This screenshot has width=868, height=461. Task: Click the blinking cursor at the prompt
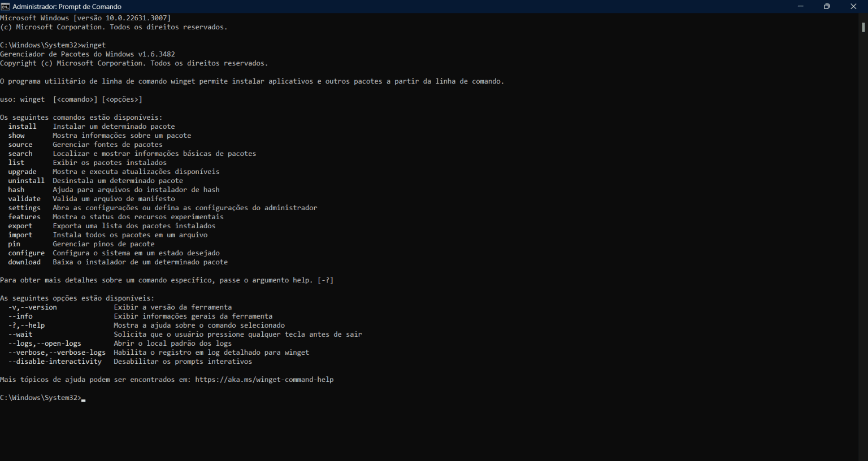(x=83, y=398)
